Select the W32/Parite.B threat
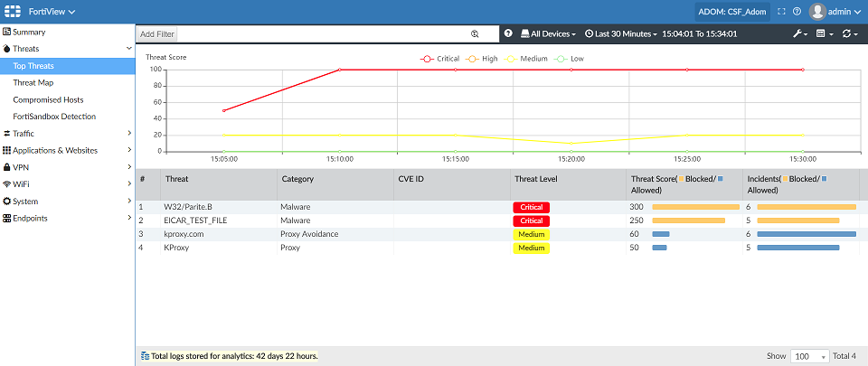 coord(188,207)
